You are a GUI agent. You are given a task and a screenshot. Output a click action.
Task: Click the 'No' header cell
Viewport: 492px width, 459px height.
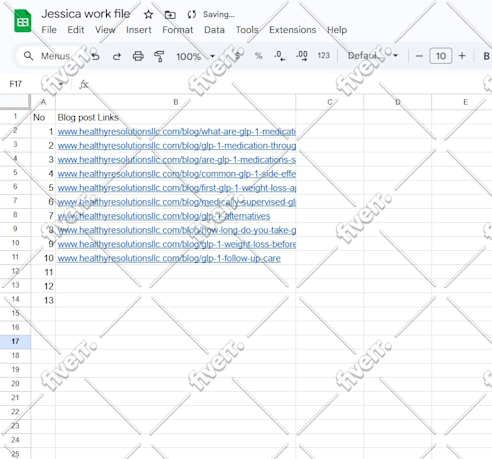[43, 117]
